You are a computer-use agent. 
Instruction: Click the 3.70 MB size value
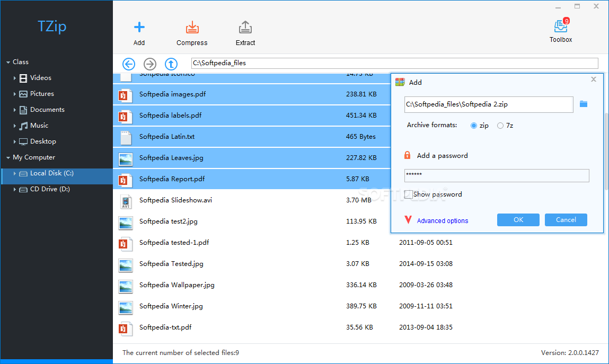358,200
